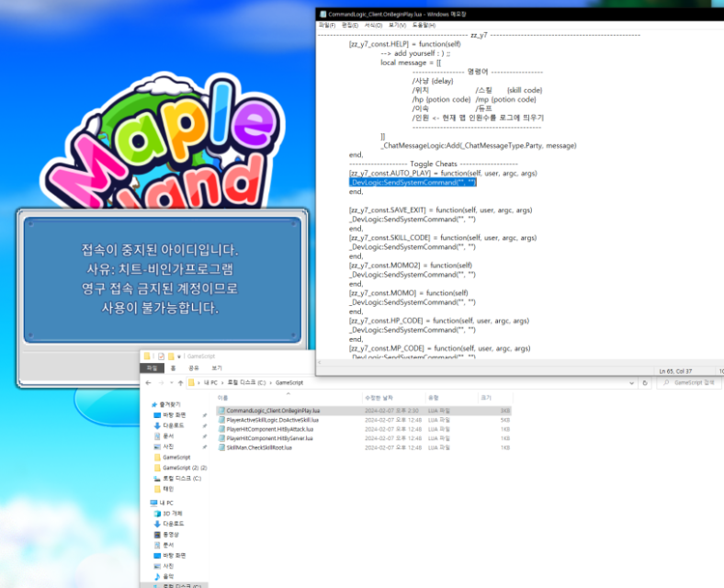Sort files by 이름 column header
This screenshot has width=724, height=588.
coord(223,397)
